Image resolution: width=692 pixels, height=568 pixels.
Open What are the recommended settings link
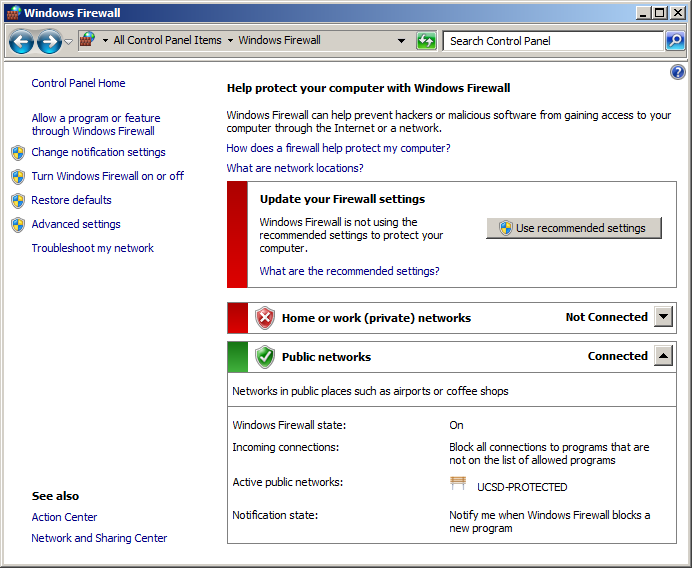tap(349, 271)
